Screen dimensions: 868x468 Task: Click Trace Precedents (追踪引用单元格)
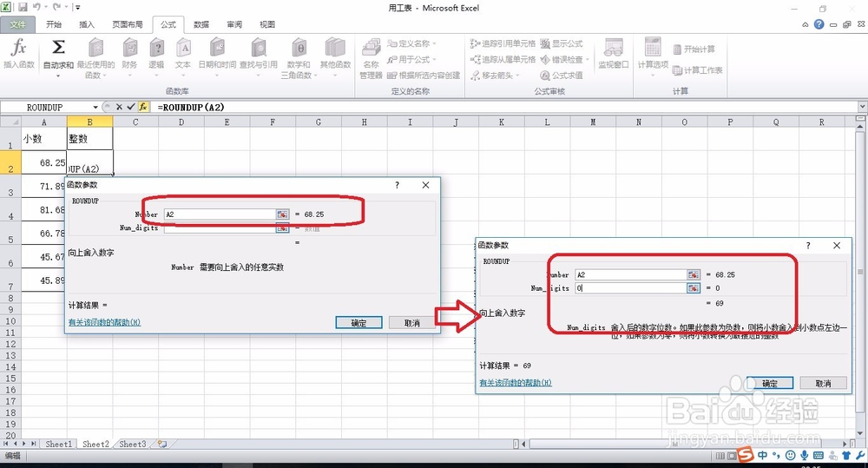click(x=503, y=43)
